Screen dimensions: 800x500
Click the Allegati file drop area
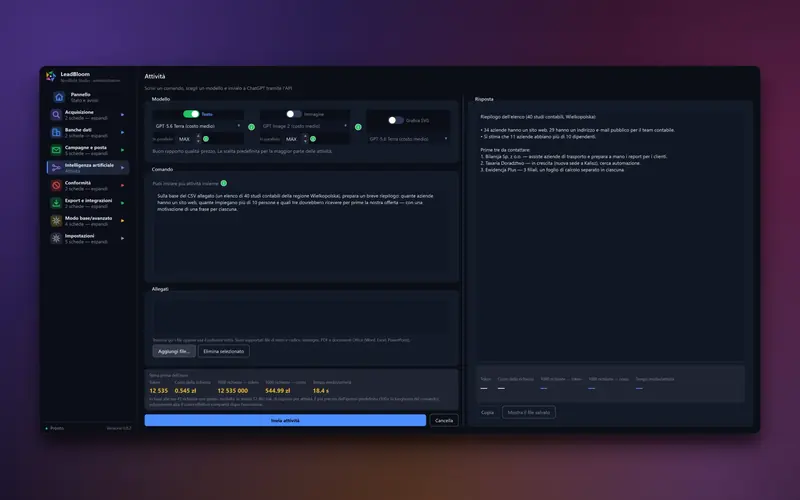(302, 316)
